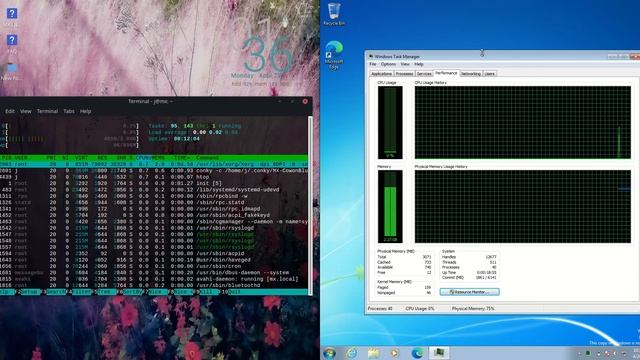Open the Help menu in Terminal

[85, 111]
